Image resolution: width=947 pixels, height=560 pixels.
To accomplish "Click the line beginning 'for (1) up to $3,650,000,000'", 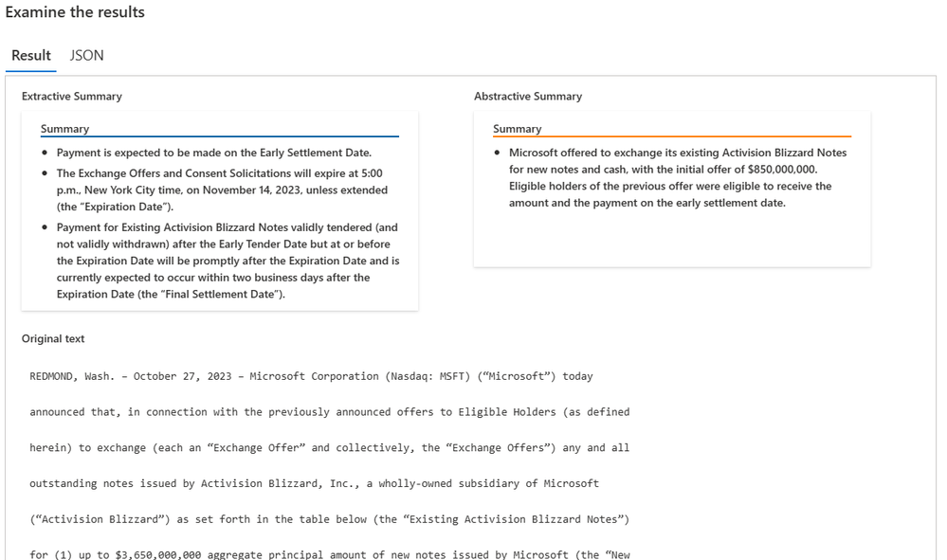I will [330, 554].
